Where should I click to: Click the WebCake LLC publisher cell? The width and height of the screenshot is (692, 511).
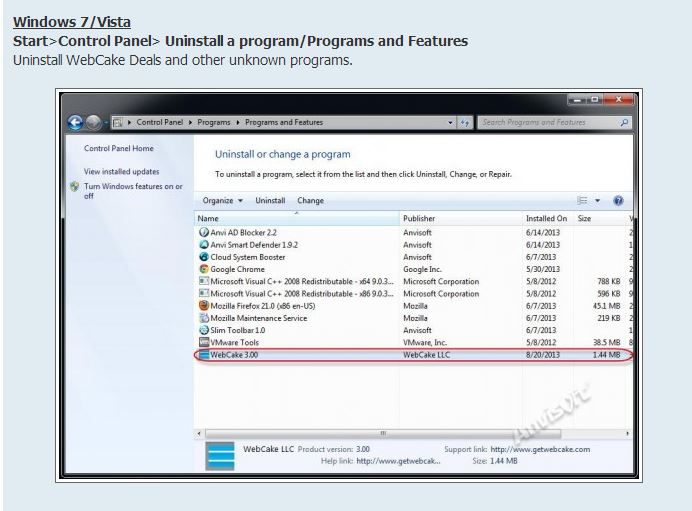click(x=426, y=355)
